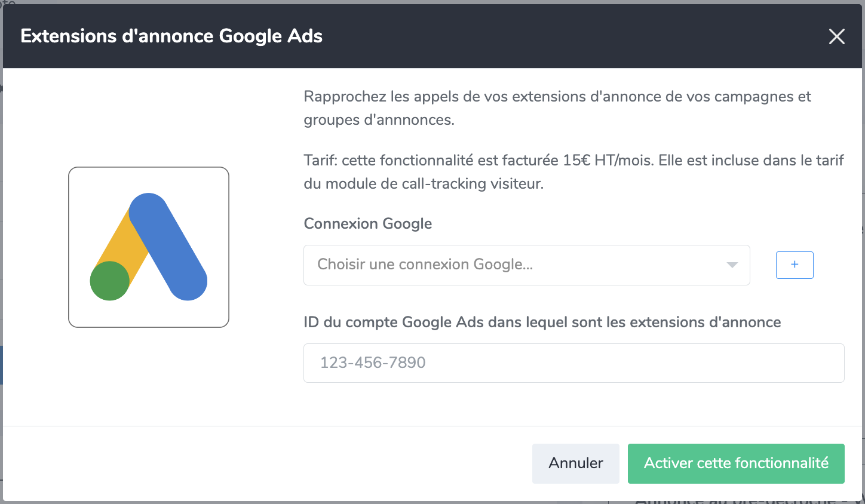Click the dropdown caret arrow in connection field

(x=732, y=265)
